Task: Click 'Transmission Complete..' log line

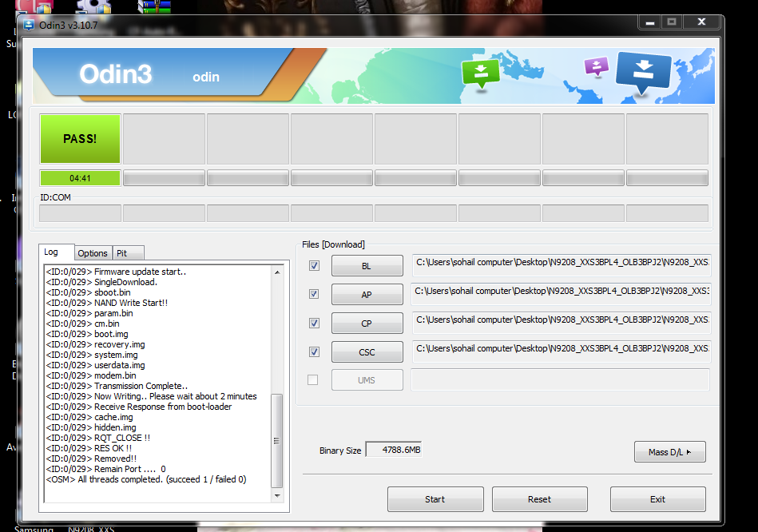Action: pyautogui.click(x=117, y=386)
